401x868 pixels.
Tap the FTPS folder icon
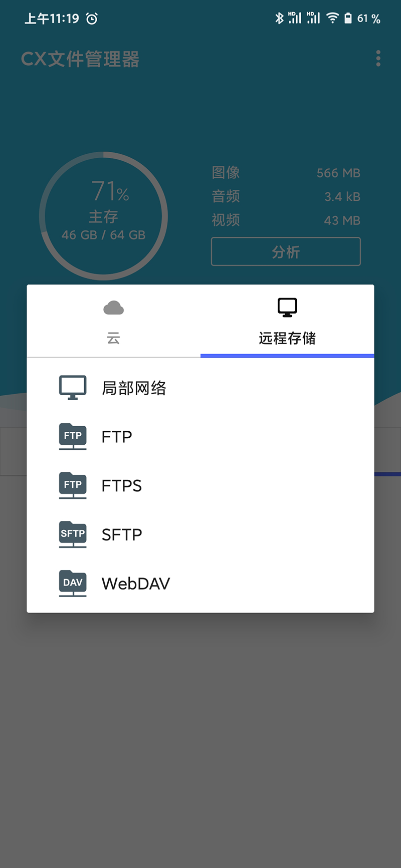[73, 485]
